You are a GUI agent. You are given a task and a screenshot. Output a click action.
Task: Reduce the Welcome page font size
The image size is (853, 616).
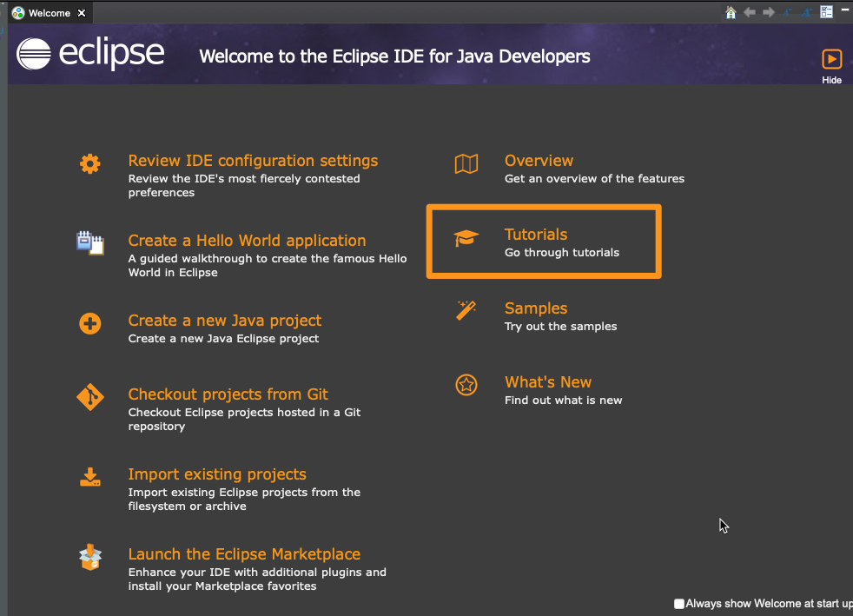(788, 12)
